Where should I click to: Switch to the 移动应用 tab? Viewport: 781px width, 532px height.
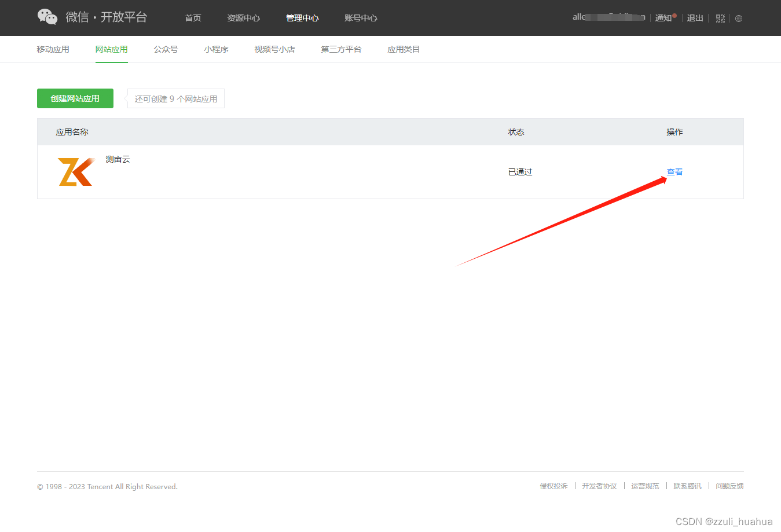pyautogui.click(x=53, y=49)
